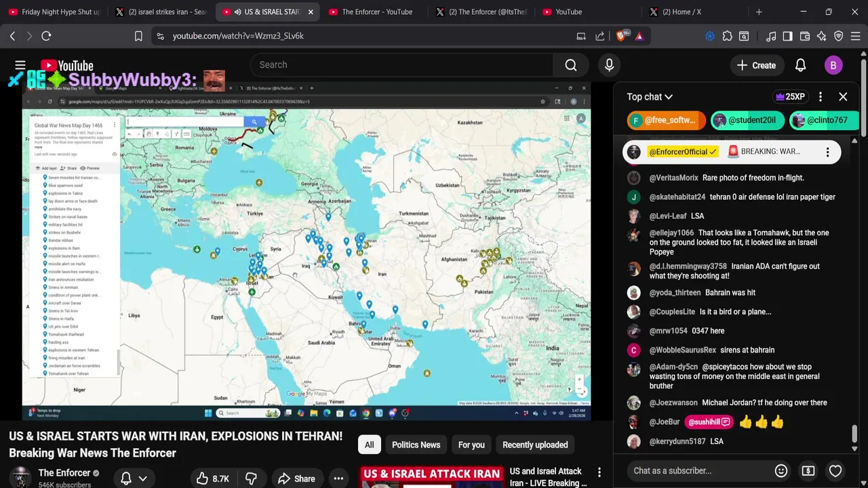
Task: Start voice search with the microphone icon
Action: (609, 65)
